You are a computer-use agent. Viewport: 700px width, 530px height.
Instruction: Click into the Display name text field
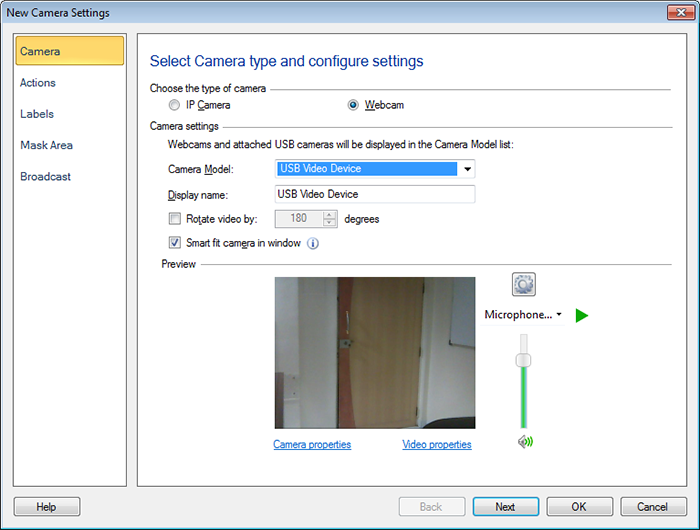click(x=374, y=194)
